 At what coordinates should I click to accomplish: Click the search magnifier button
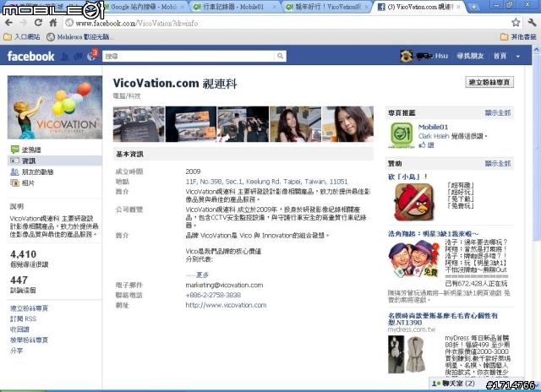(x=280, y=56)
